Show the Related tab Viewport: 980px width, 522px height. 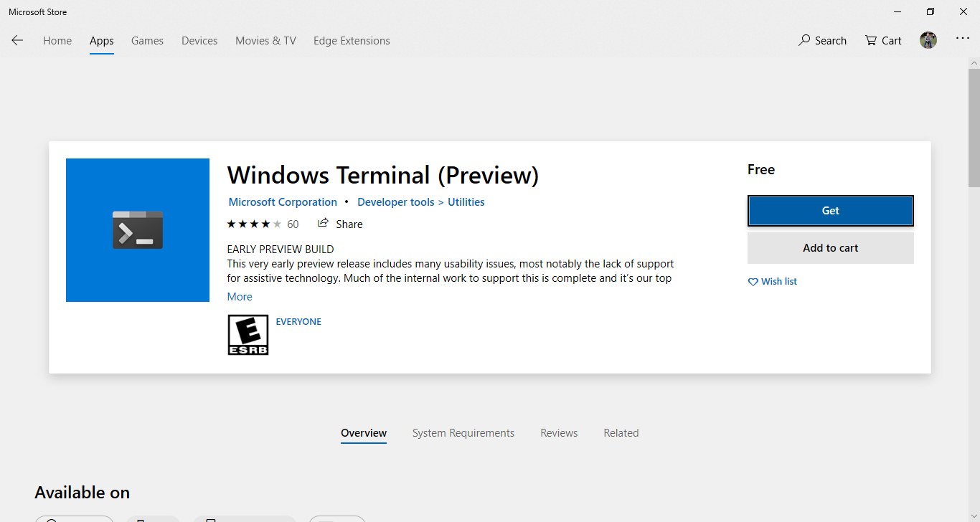tap(621, 433)
